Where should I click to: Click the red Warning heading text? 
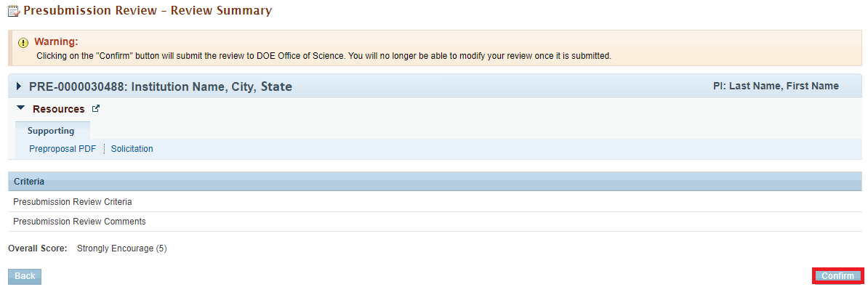pyautogui.click(x=57, y=41)
